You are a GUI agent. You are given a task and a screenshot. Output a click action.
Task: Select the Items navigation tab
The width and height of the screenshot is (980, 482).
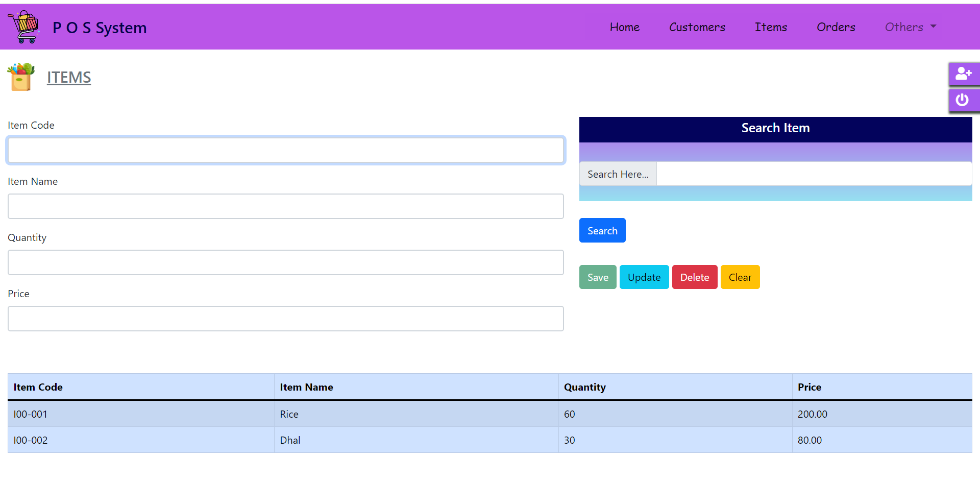coord(770,27)
